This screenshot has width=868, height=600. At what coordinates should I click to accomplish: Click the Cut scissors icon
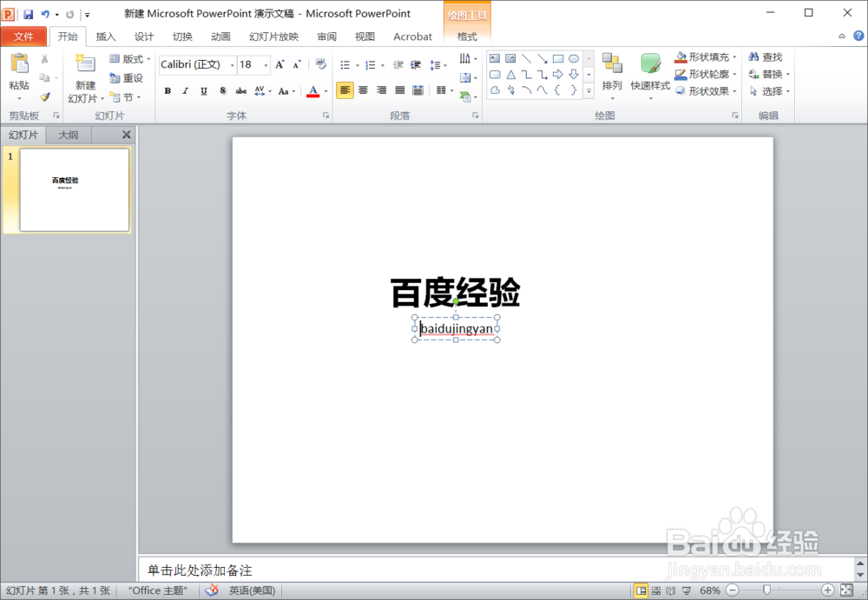coord(45,59)
